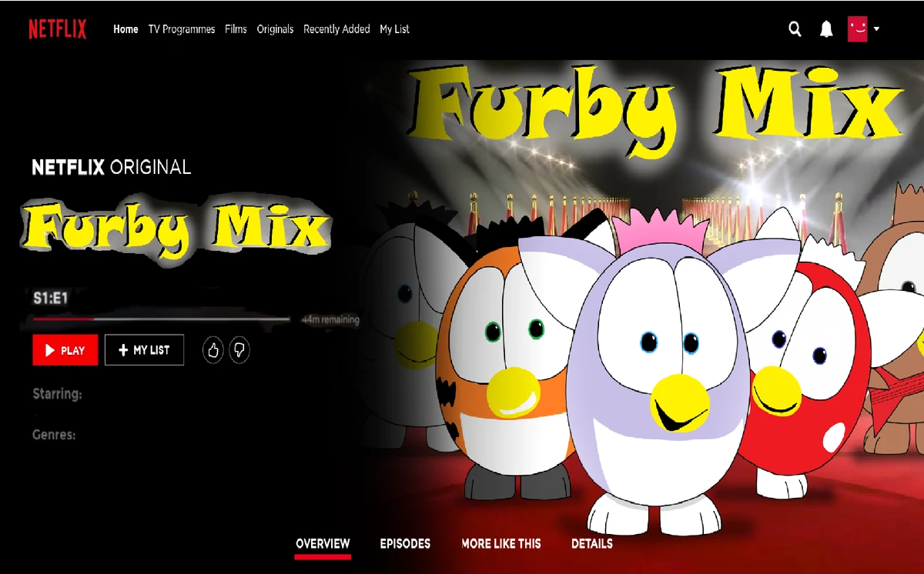Open the Details tab

click(591, 544)
